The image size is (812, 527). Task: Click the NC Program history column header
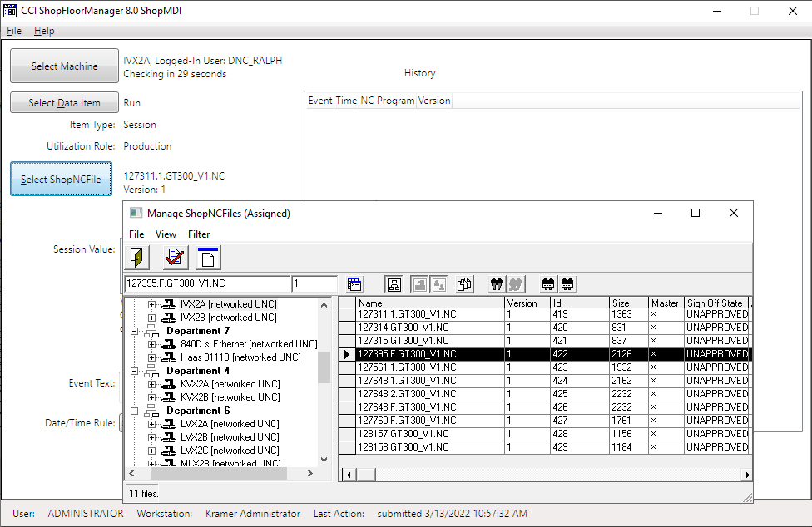(388, 101)
